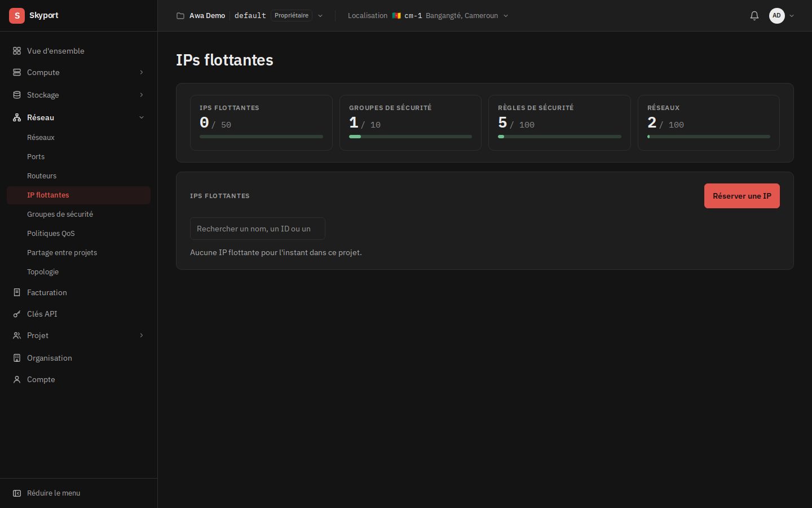Image resolution: width=812 pixels, height=508 pixels.
Task: Click the Stockage database icon
Action: (x=17, y=95)
